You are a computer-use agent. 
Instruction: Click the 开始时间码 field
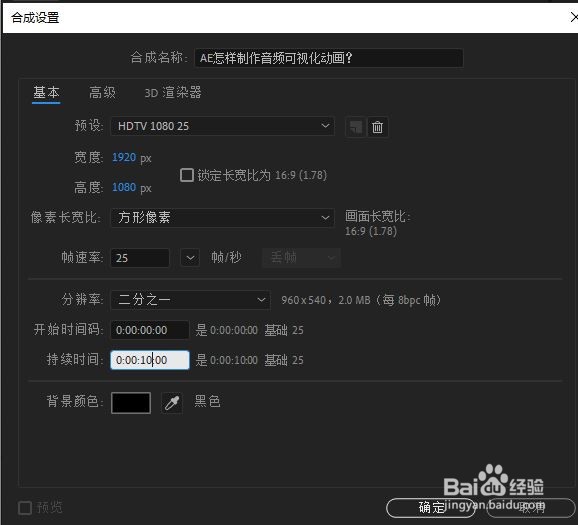150,330
